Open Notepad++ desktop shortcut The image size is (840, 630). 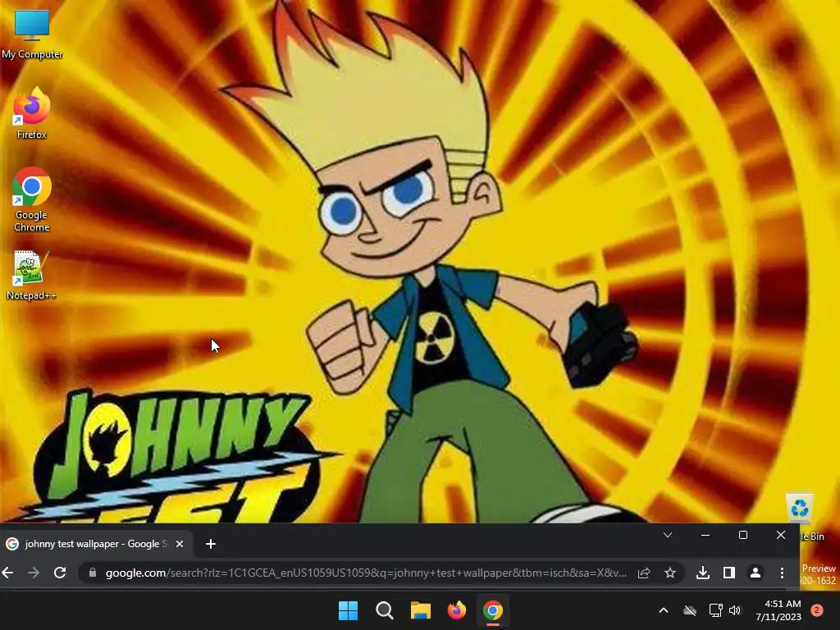(x=32, y=276)
